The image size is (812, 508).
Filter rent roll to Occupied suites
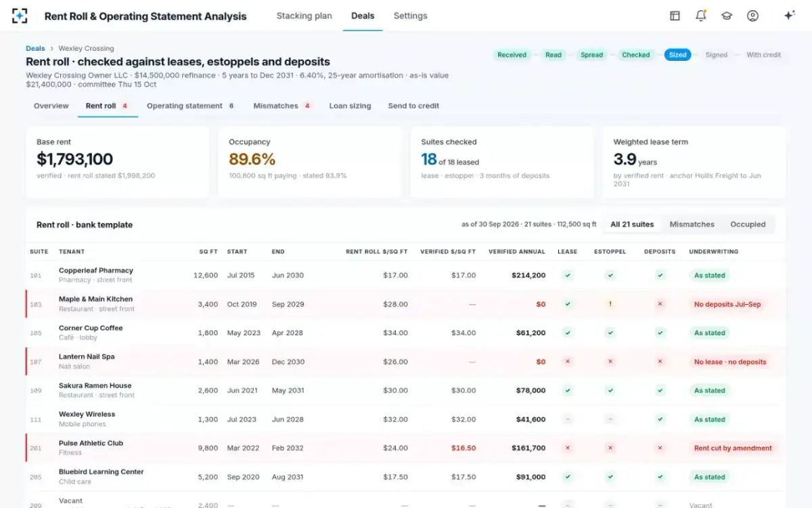(748, 224)
